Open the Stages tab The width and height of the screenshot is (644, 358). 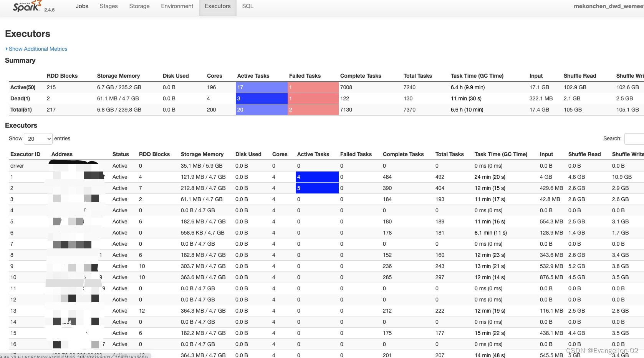pyautogui.click(x=109, y=6)
